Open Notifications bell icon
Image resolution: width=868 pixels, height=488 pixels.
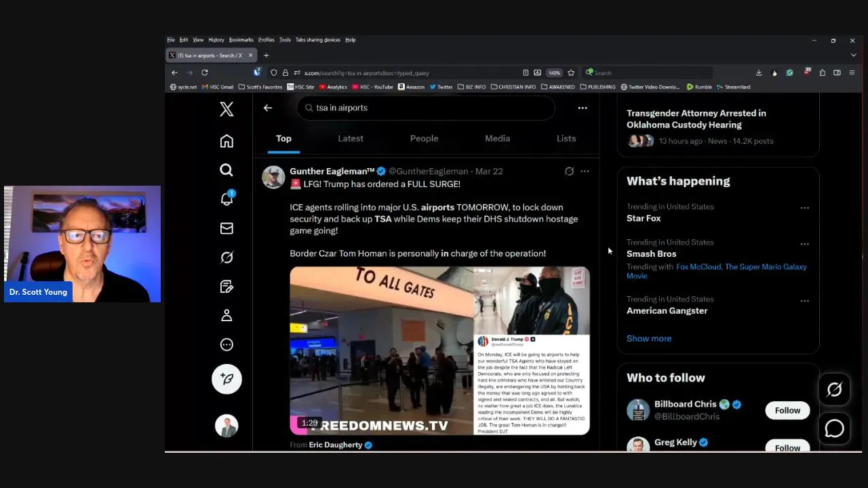(226, 199)
